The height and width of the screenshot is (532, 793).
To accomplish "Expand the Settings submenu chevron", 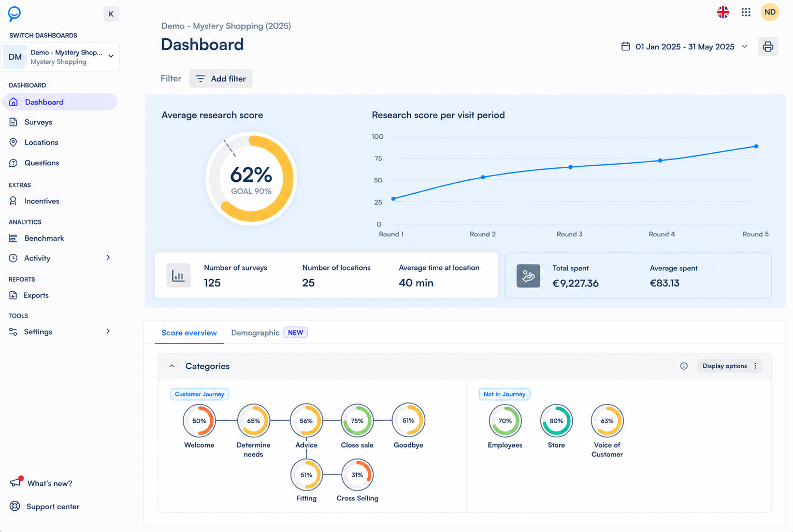I will (108, 331).
